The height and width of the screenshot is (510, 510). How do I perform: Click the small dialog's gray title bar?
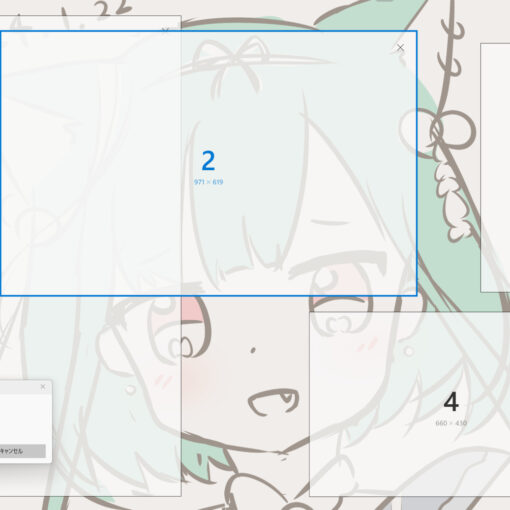coord(20,387)
